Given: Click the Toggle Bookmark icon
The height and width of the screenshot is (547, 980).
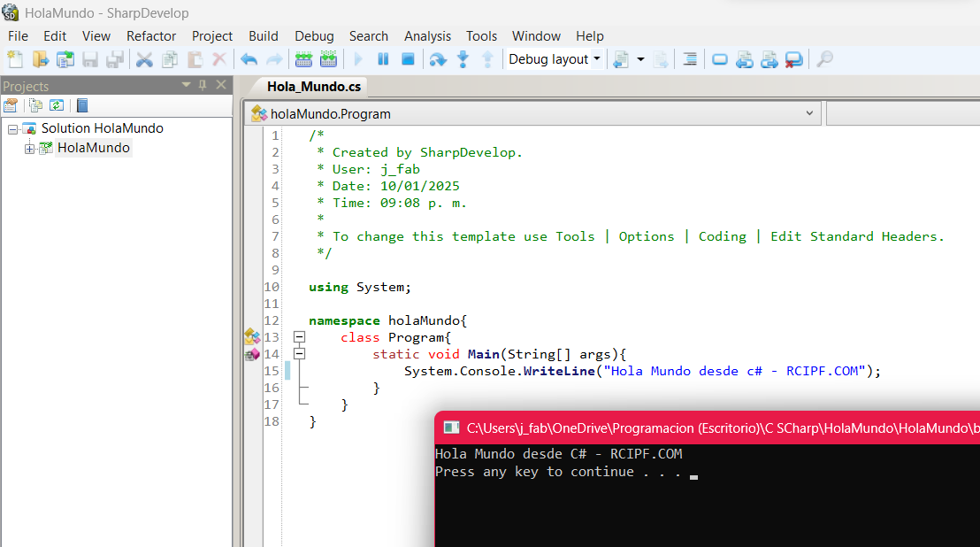Looking at the screenshot, I should 720,59.
